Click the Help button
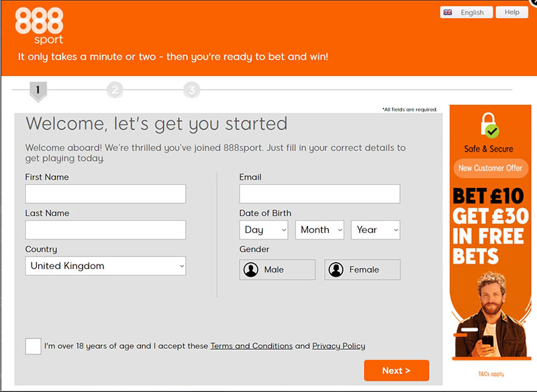 pos(512,12)
